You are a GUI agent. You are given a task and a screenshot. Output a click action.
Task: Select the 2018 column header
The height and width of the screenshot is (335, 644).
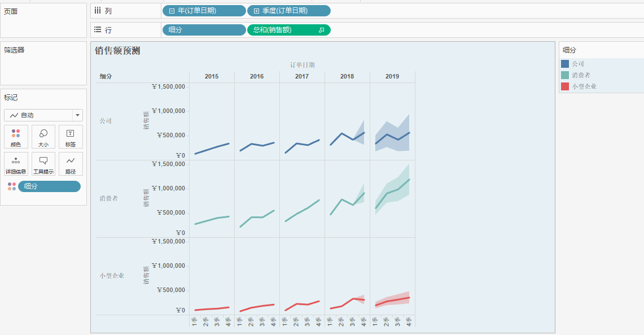[347, 76]
